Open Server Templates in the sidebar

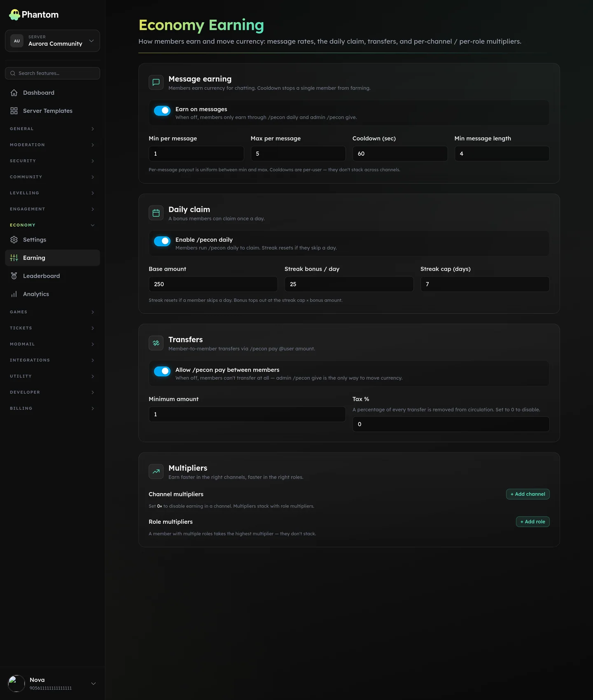(52, 111)
